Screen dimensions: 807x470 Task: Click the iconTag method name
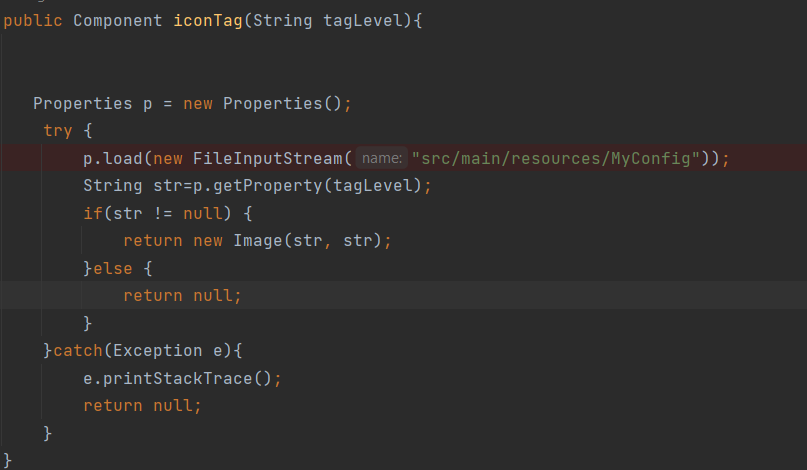coord(203,21)
